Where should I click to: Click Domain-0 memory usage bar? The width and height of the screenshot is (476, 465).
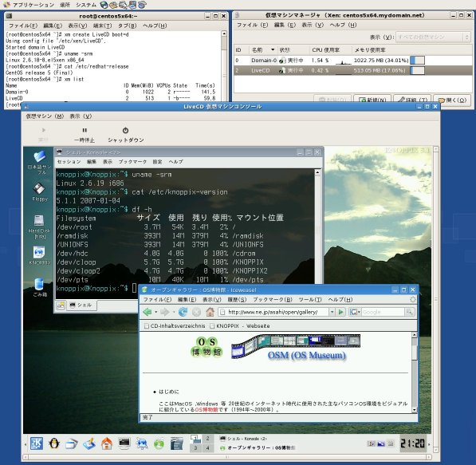pos(417,60)
